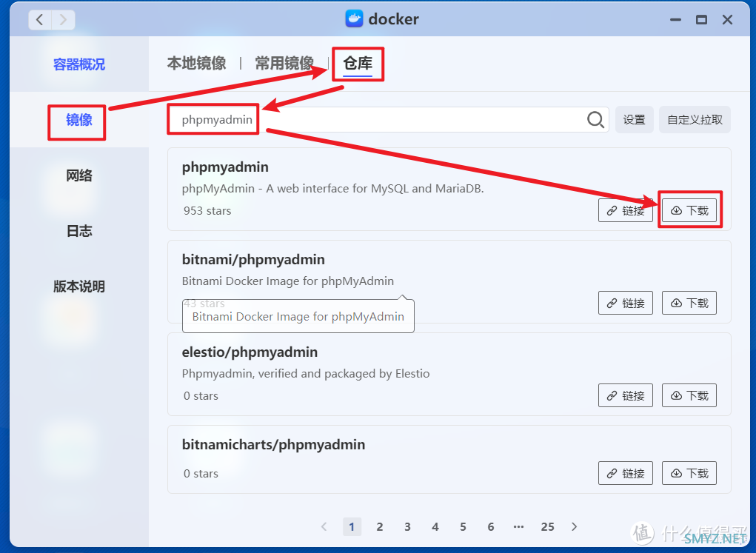
Task: Click 'Phpmyadmin, verified and packaged by Elestio'
Action: click(306, 374)
